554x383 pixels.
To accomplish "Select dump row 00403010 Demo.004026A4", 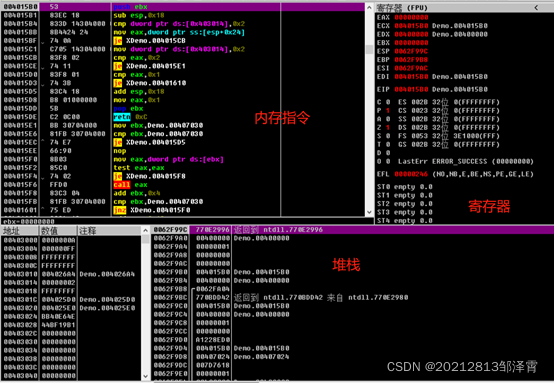I will click(71, 274).
